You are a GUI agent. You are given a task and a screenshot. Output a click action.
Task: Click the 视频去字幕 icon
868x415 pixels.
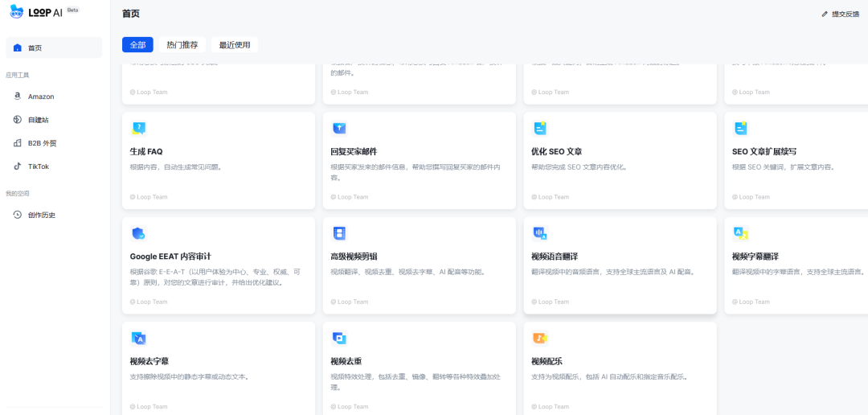(x=138, y=339)
